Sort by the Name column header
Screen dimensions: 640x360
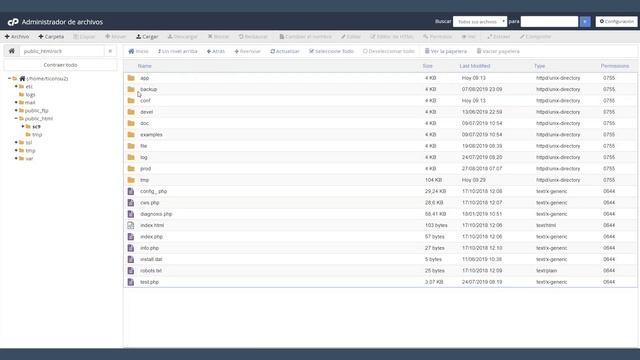144,66
